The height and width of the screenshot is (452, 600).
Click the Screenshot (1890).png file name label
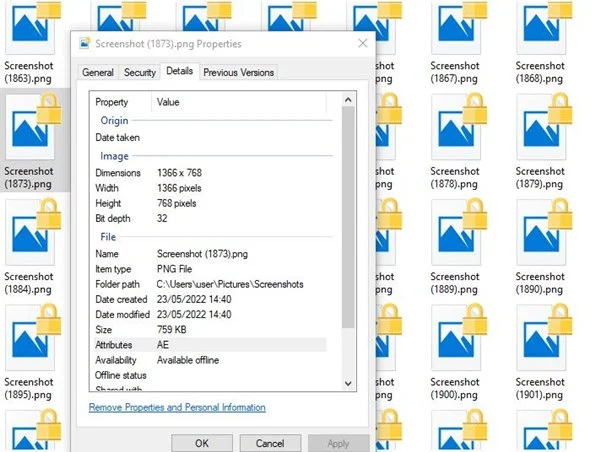540,283
